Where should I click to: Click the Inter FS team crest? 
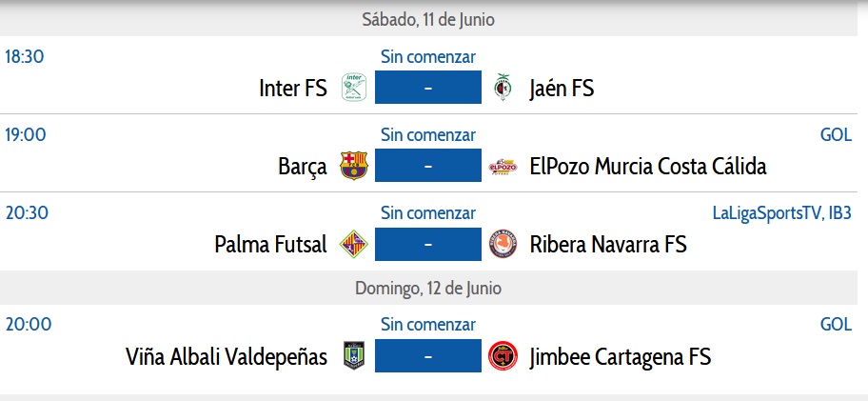point(354,89)
